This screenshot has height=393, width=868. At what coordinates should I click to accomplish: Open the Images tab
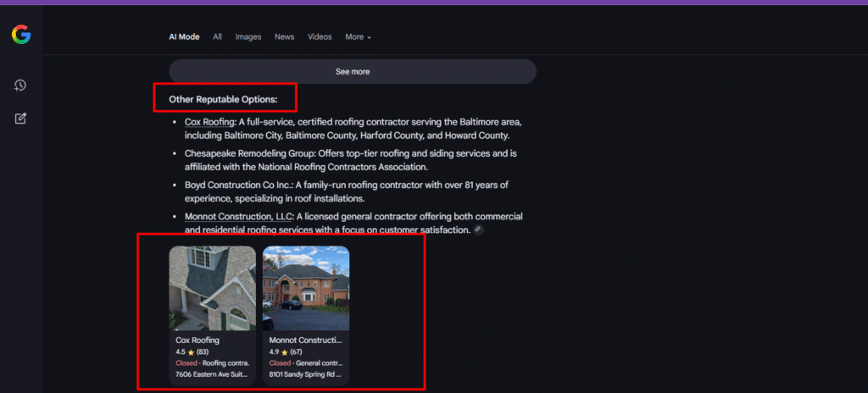point(248,37)
